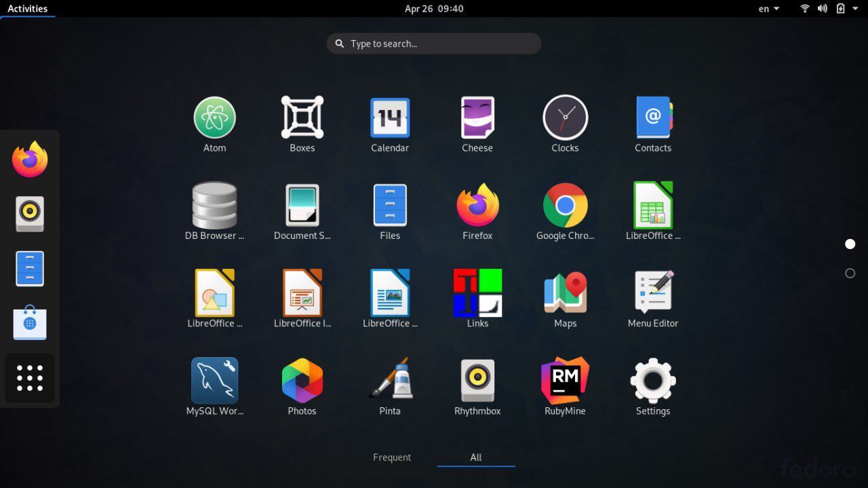Screen dimensions: 868x488
Task: Start the Cheese webcam app
Action: tap(477, 124)
